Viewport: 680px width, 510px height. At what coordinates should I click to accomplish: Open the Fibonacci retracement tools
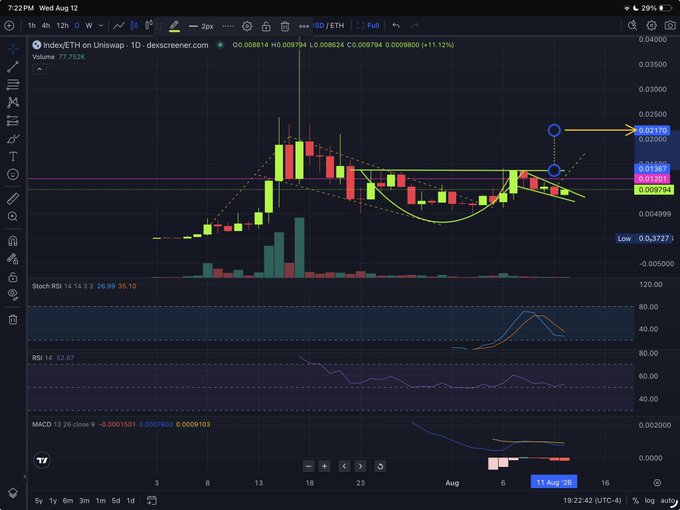coord(13,85)
